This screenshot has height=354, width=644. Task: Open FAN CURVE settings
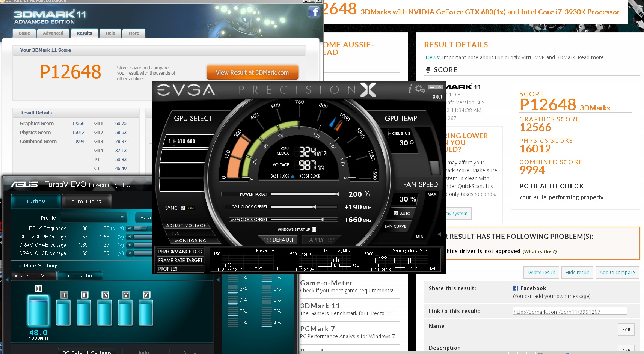click(x=395, y=226)
